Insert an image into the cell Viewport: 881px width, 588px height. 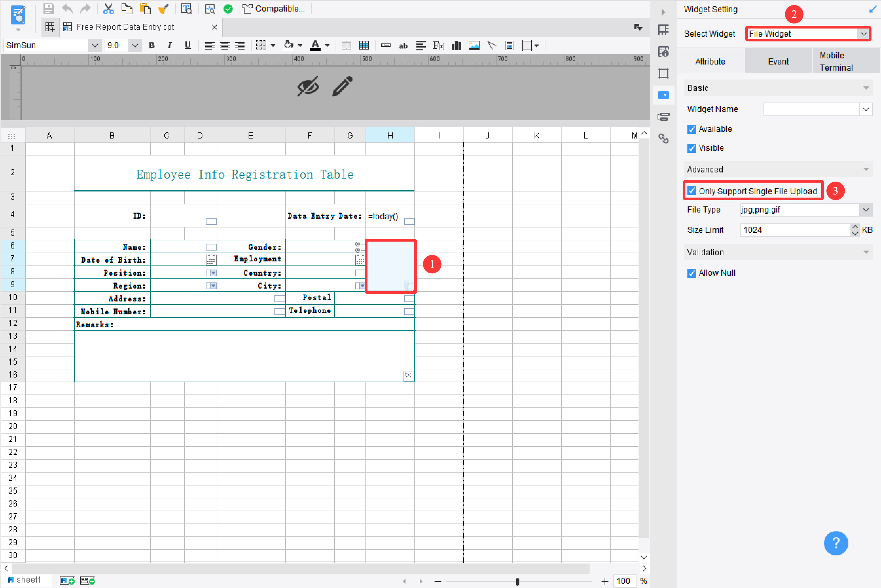474,45
